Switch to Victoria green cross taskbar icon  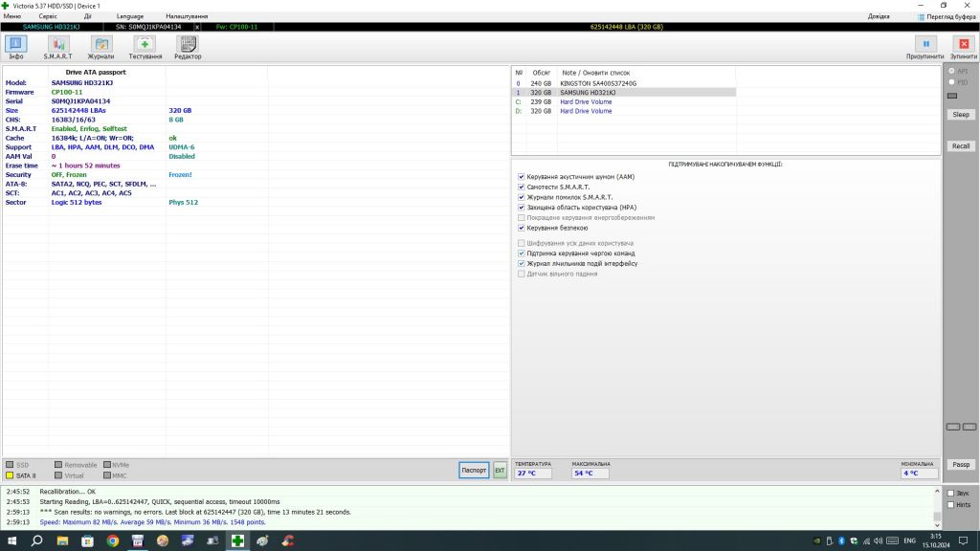point(237,541)
